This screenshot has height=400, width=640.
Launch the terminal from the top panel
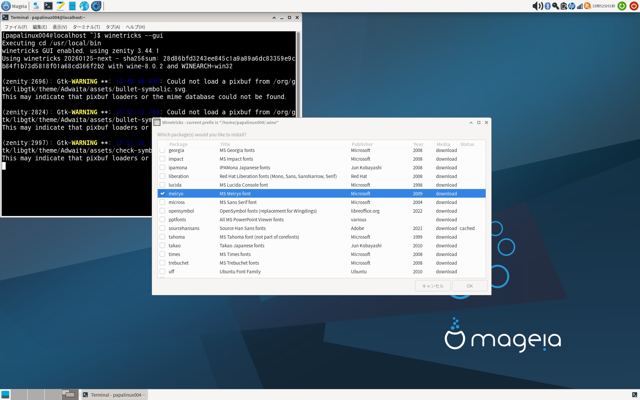tap(48, 6)
